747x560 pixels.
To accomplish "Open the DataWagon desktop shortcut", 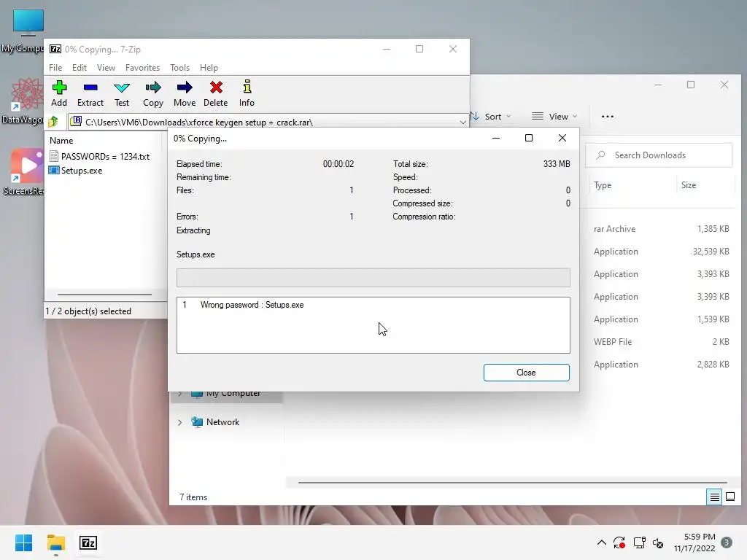I will (24, 101).
